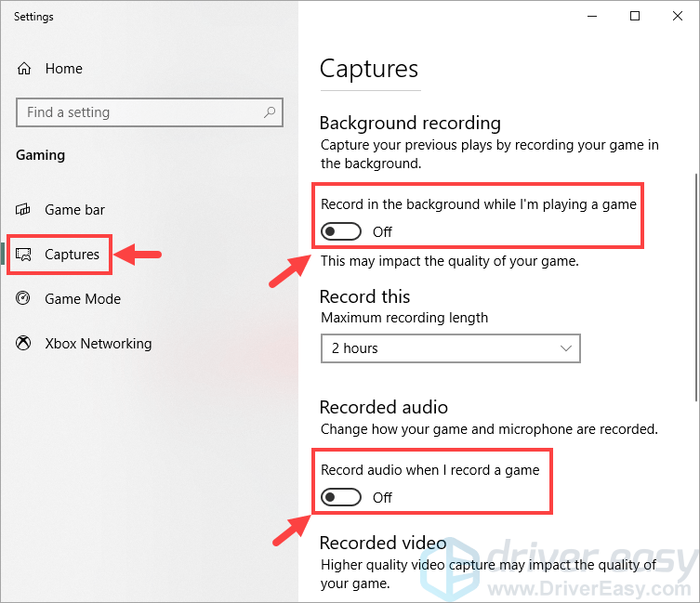Click the Home house icon

coord(24,68)
